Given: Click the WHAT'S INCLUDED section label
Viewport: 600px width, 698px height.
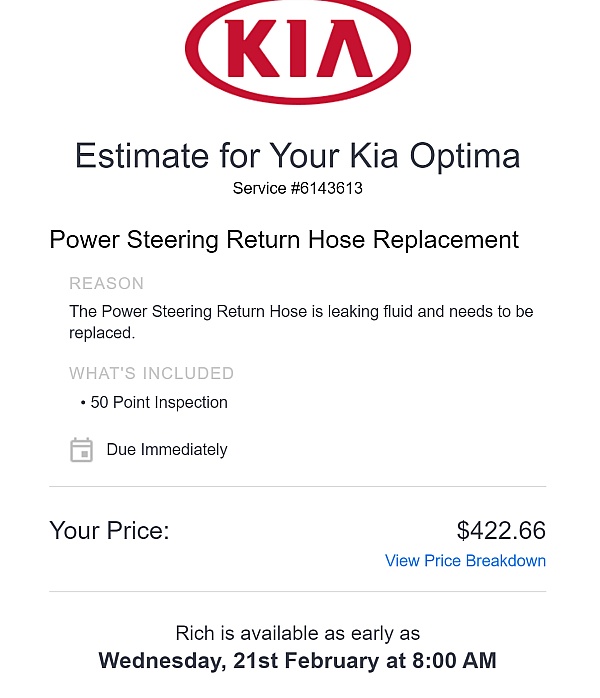Looking at the screenshot, I should click(x=151, y=373).
